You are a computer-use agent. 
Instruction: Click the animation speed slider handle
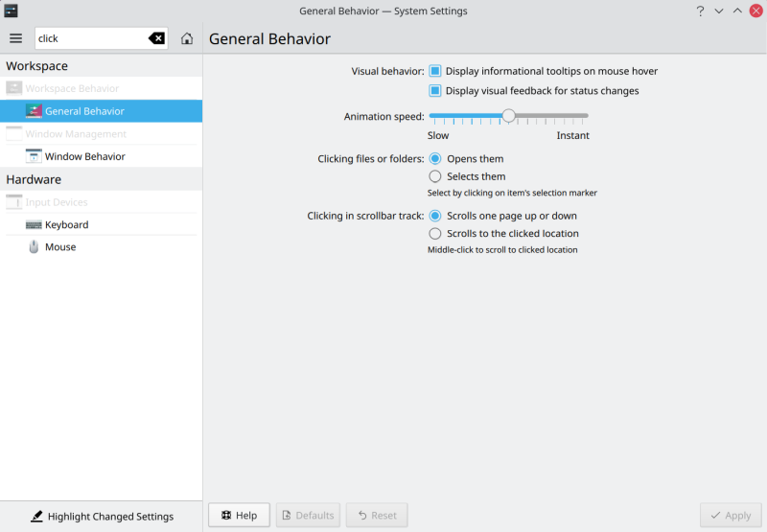[509, 116]
